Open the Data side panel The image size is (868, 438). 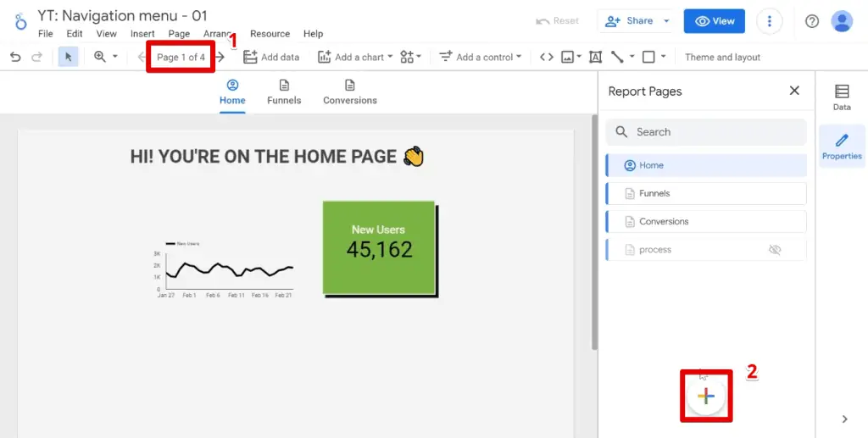[x=842, y=97]
